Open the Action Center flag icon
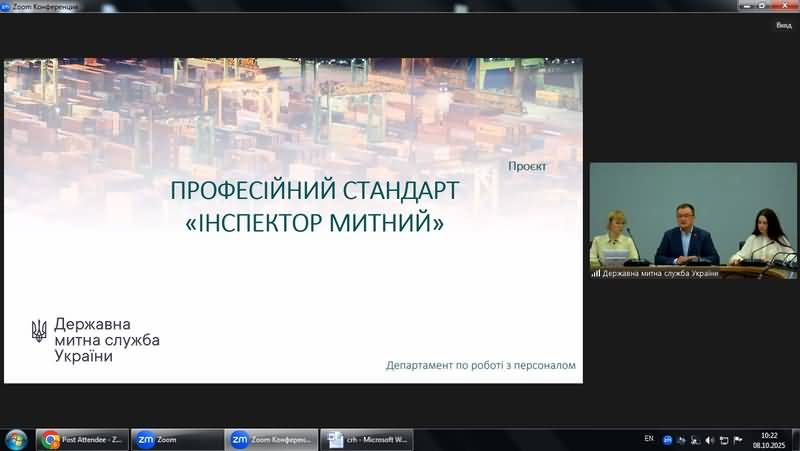The width and height of the screenshot is (800, 451). (x=738, y=439)
